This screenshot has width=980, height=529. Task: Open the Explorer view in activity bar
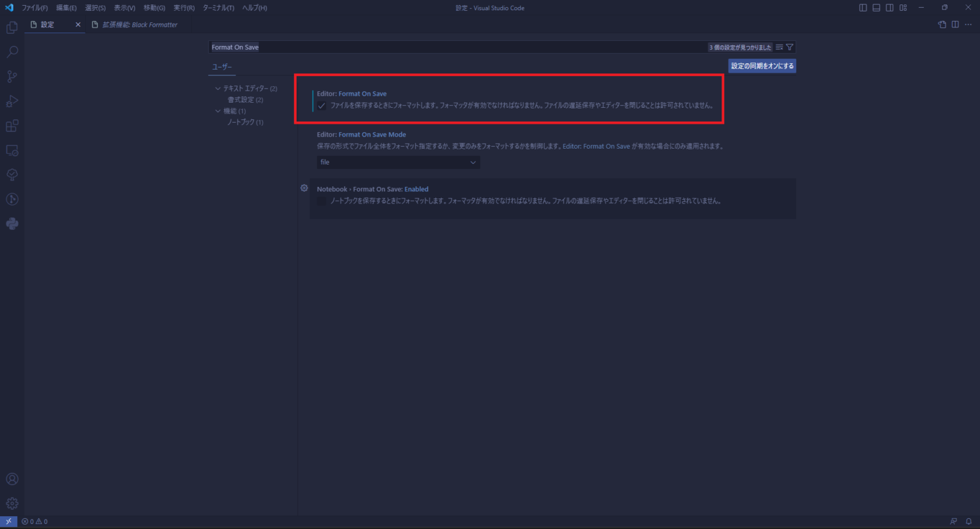[12, 27]
